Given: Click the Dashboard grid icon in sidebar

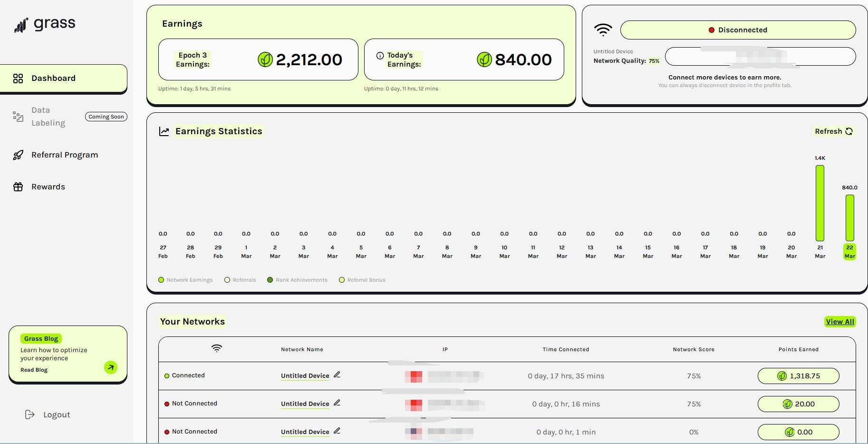Looking at the screenshot, I should (18, 79).
